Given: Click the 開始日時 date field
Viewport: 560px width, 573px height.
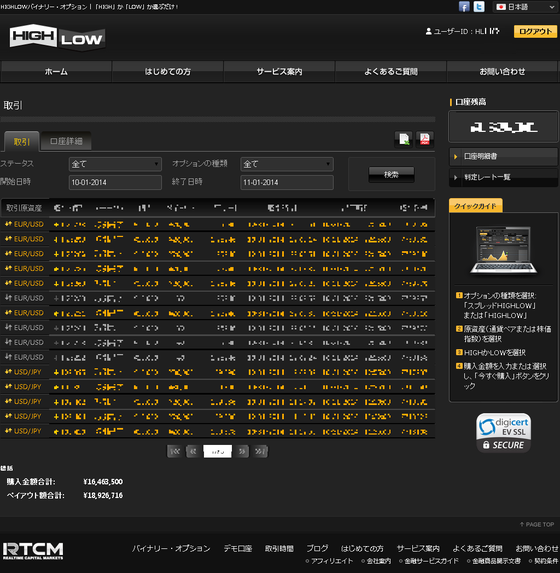Looking at the screenshot, I should tap(115, 182).
